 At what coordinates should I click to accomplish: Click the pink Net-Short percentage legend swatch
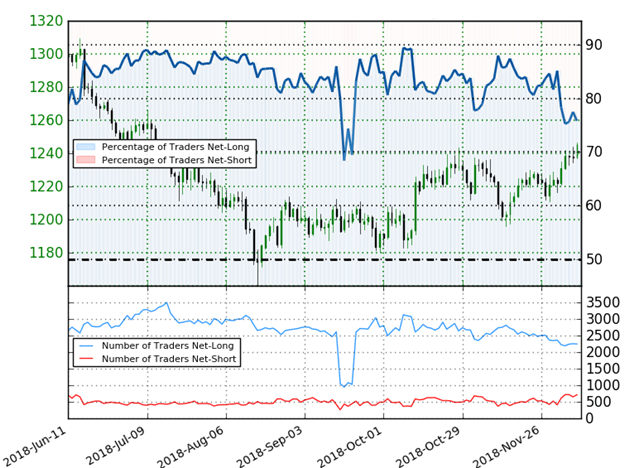point(86,160)
